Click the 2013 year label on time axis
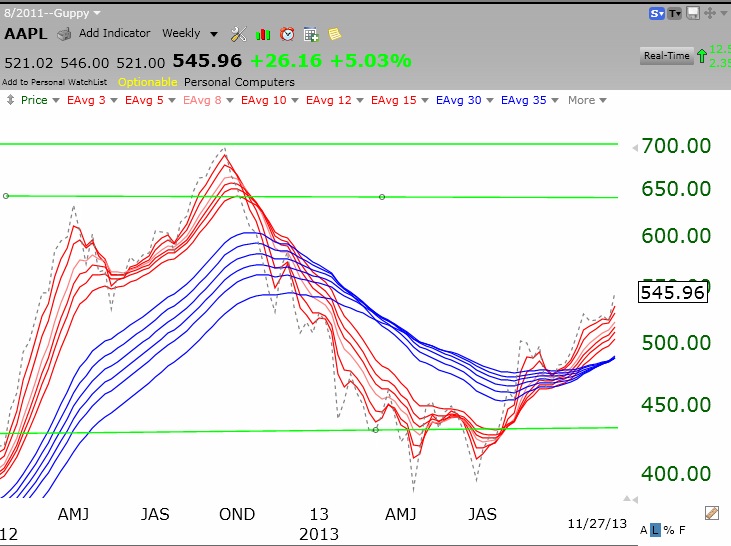Viewport: 731px width, 546px height. [x=319, y=534]
